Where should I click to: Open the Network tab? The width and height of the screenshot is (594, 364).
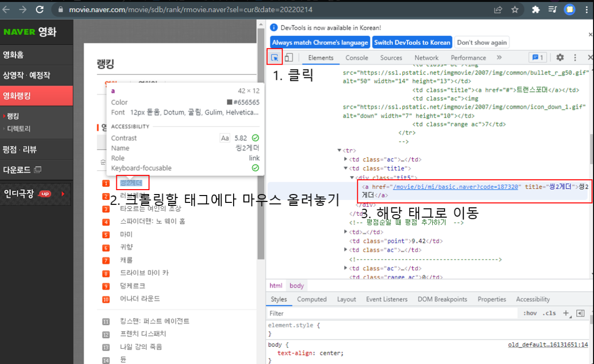coord(426,58)
